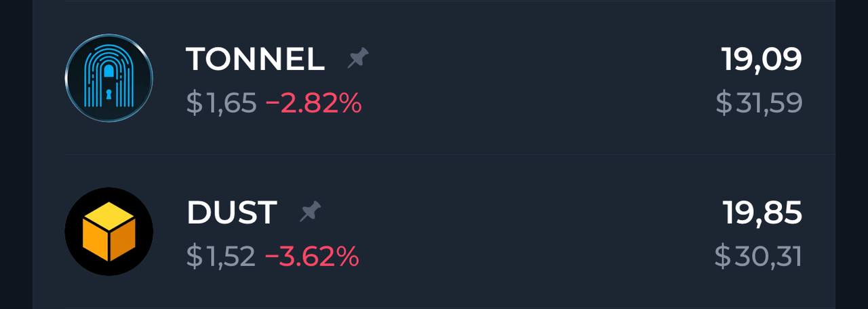Open the DUST asset row
868x309 pixels.
pos(434,232)
